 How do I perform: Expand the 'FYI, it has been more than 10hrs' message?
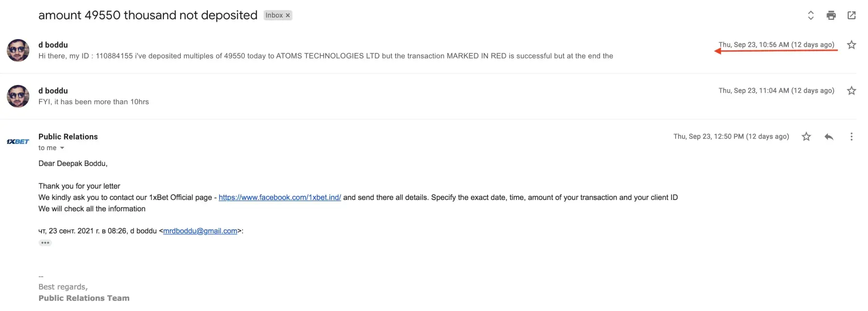point(94,102)
